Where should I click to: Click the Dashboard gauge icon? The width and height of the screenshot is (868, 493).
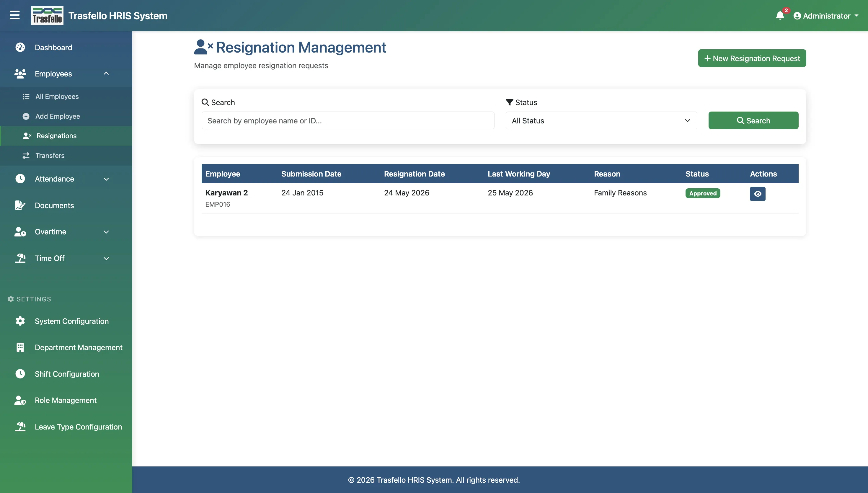tap(20, 48)
